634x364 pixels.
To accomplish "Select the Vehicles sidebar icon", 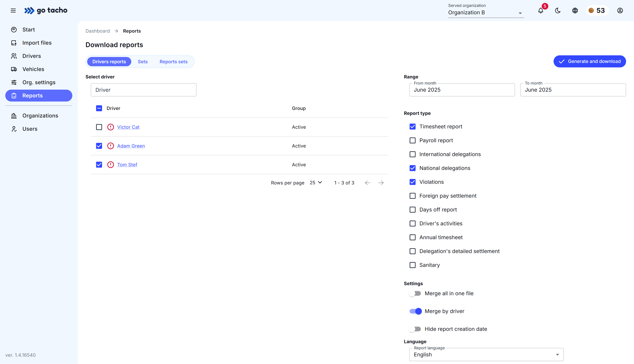I will (14, 69).
